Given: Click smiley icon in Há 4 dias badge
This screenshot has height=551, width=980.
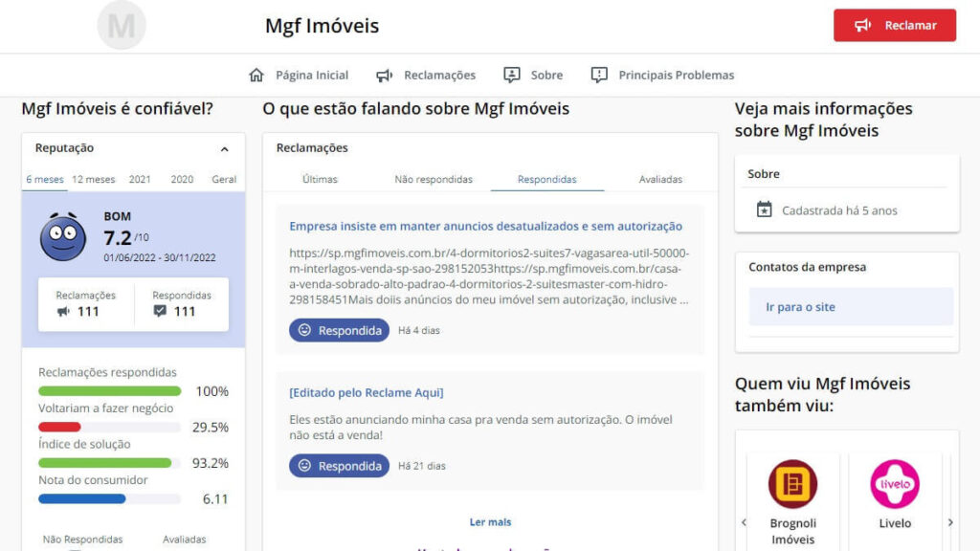Looking at the screenshot, I should [304, 330].
